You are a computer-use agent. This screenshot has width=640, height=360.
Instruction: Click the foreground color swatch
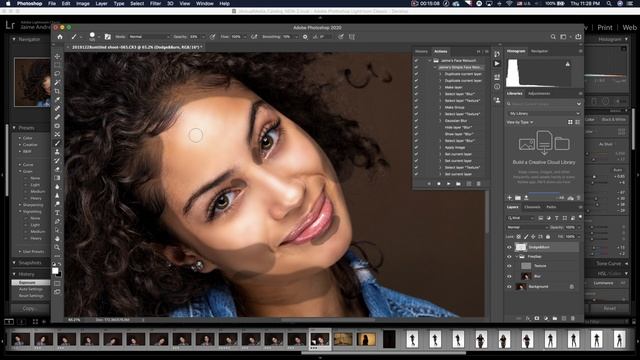click(55, 271)
